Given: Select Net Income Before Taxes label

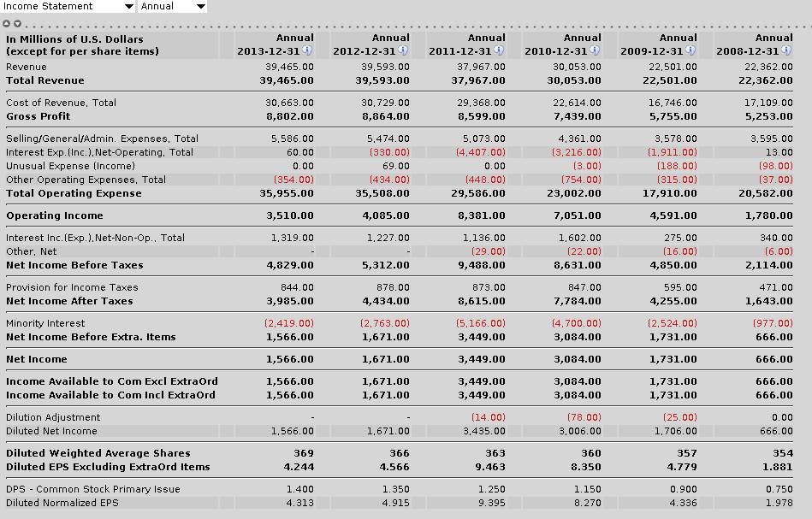Looking at the screenshot, I should pos(74,265).
